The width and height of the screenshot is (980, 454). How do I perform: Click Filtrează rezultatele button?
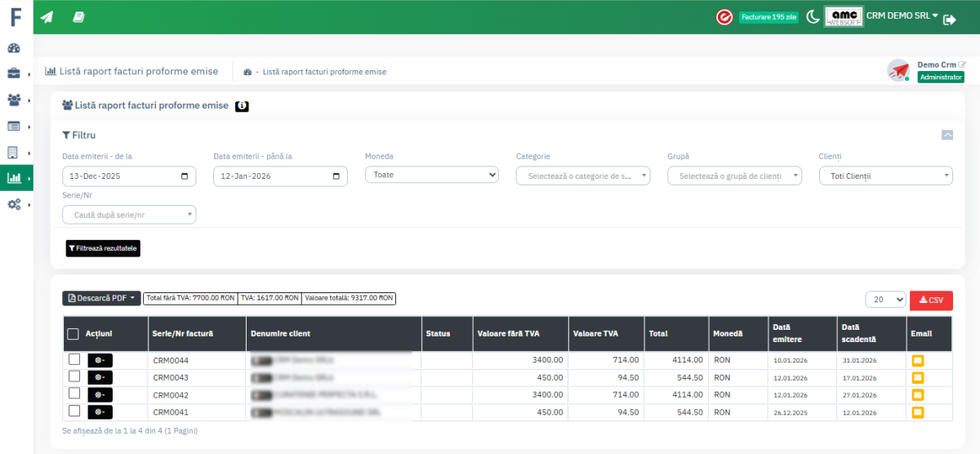[103, 248]
